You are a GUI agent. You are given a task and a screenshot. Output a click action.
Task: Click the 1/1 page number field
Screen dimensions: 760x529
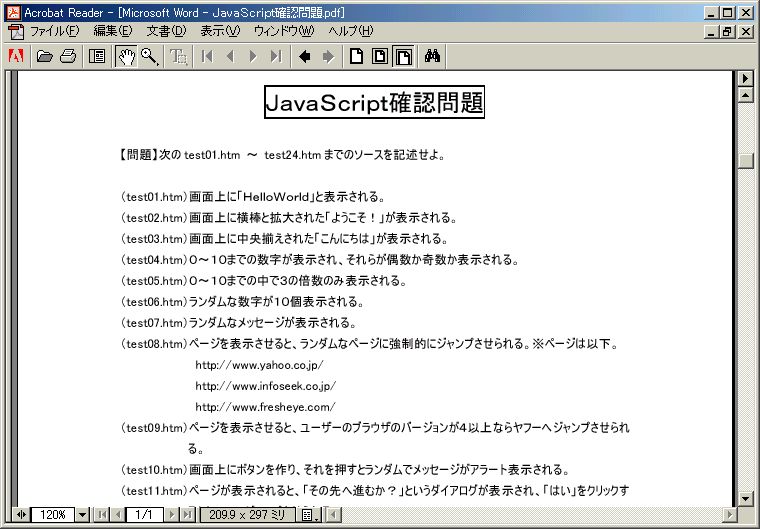(144, 514)
